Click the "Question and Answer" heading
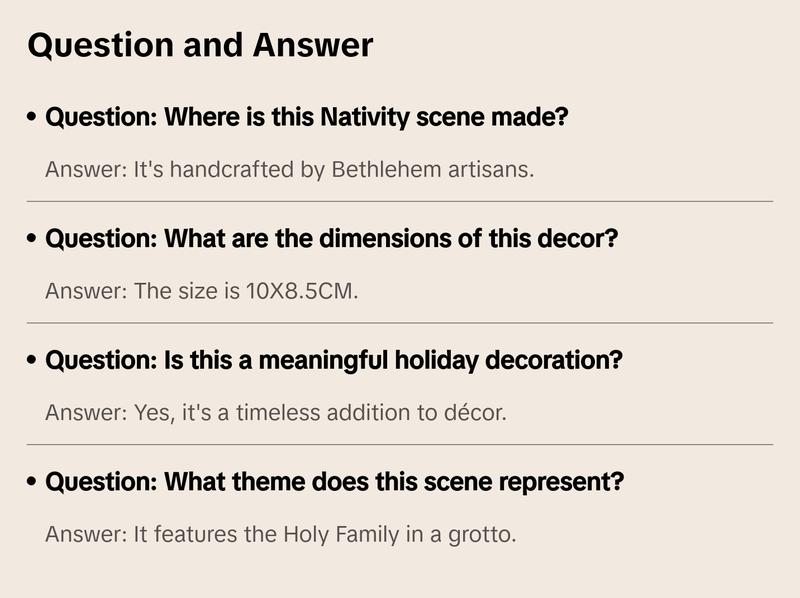800x598 pixels. click(x=200, y=45)
